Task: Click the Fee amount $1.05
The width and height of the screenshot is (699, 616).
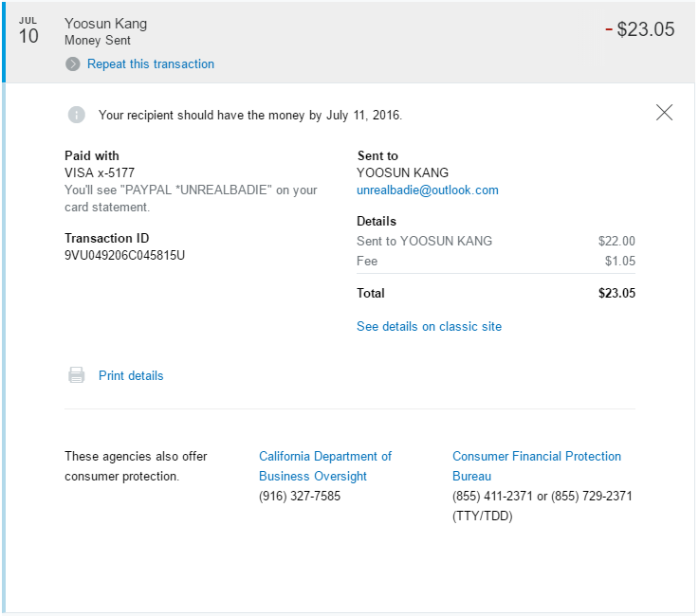Action: pyautogui.click(x=620, y=262)
